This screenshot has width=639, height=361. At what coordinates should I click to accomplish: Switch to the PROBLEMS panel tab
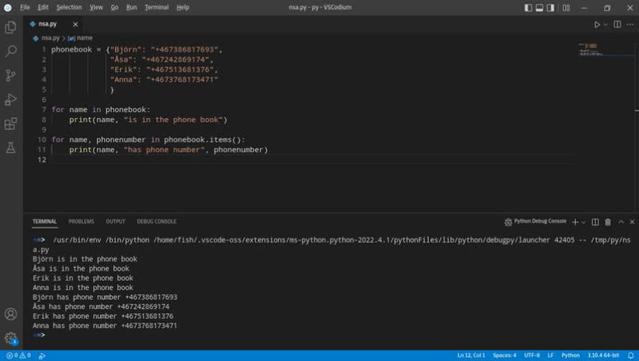tap(81, 222)
